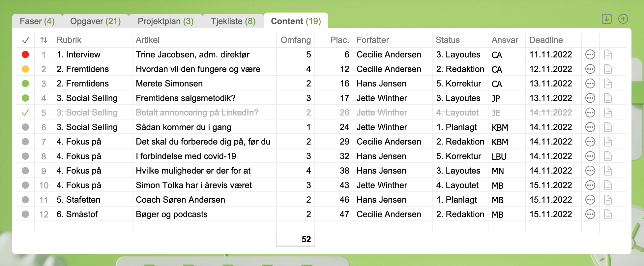Open the document icon for Merete Simonsen row
The height and width of the screenshot is (266, 644).
[608, 83]
